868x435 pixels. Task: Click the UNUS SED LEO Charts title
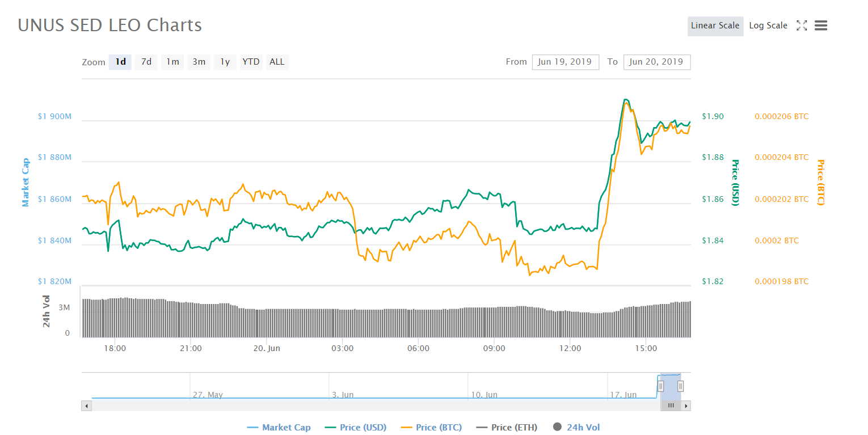click(x=110, y=26)
